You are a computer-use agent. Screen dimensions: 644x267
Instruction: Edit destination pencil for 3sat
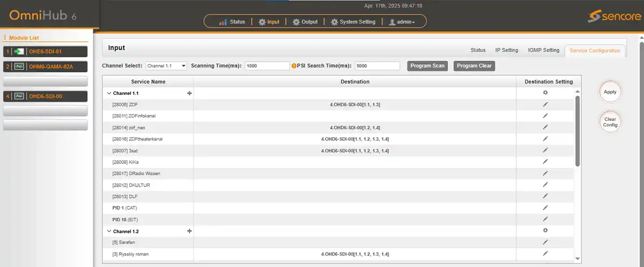pyautogui.click(x=545, y=150)
